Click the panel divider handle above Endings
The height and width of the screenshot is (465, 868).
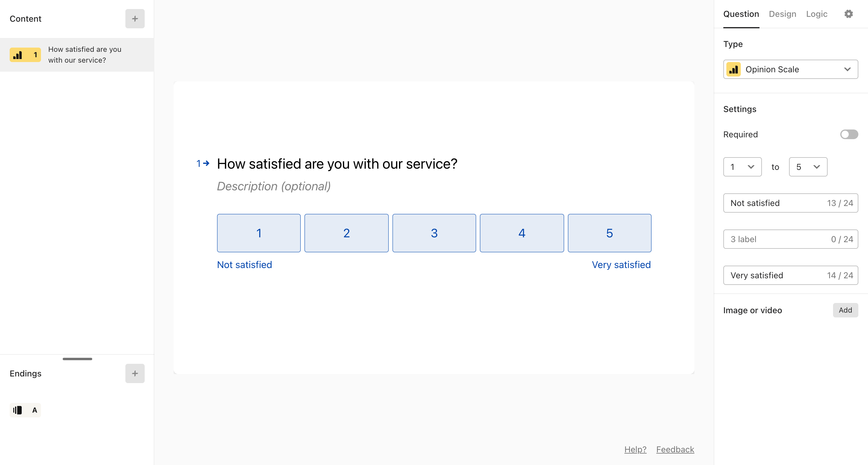click(x=77, y=359)
